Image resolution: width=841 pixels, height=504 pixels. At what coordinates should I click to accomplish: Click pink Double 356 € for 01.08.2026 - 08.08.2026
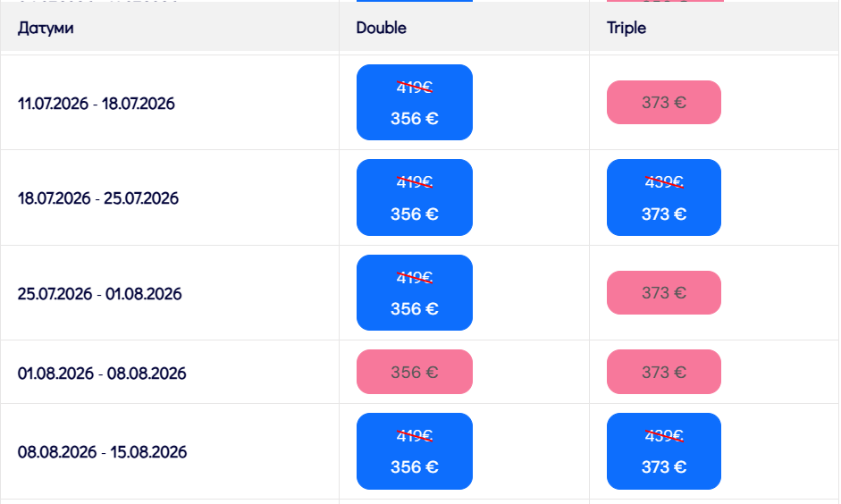414,372
